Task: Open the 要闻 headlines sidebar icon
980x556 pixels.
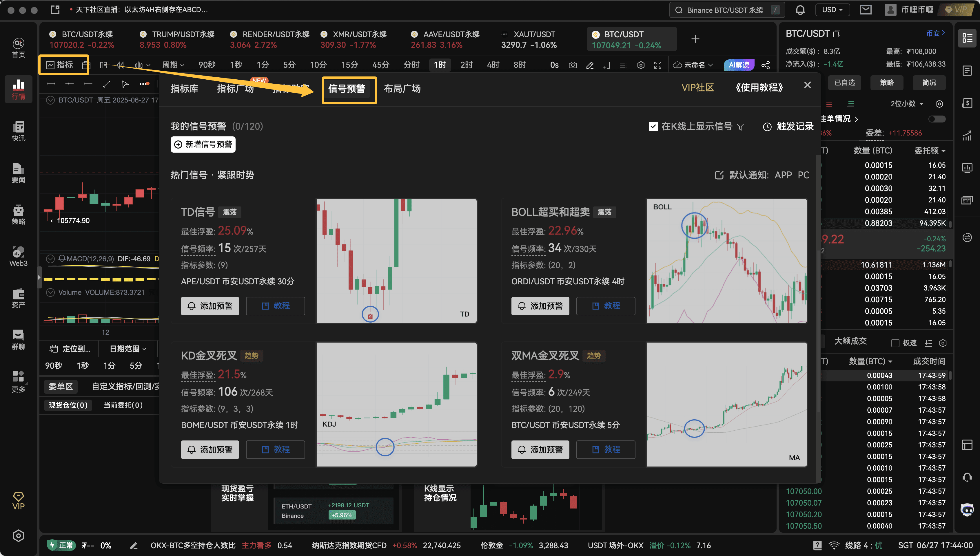Action: tap(18, 173)
